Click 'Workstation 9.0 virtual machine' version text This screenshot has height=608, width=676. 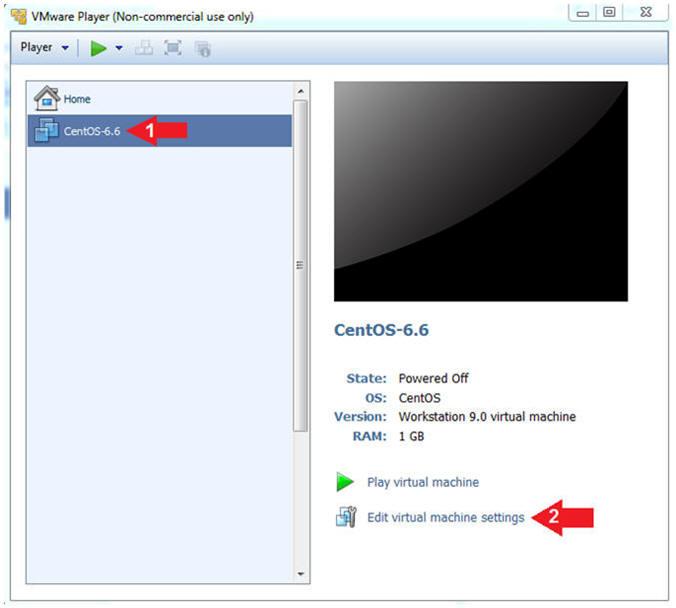(x=487, y=417)
